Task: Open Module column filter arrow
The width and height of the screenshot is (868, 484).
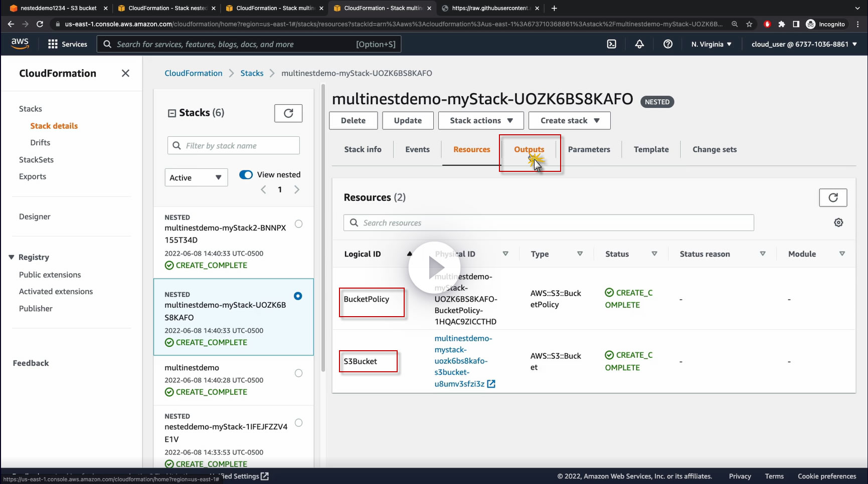Action: [842, 254]
